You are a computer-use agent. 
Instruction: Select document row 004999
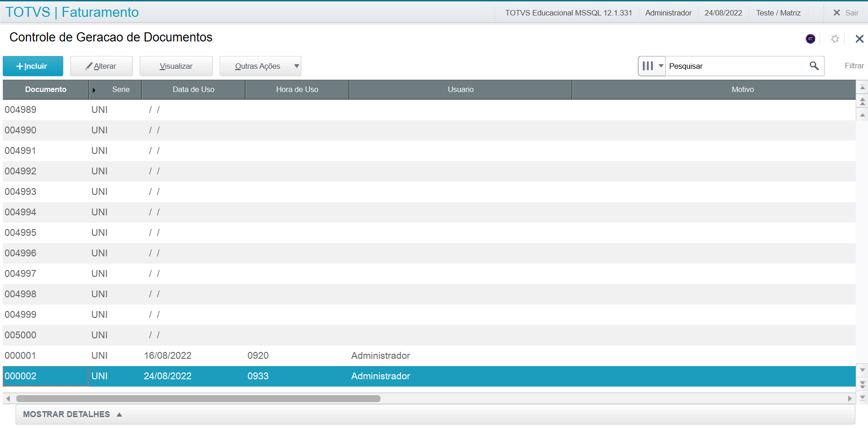429,315
